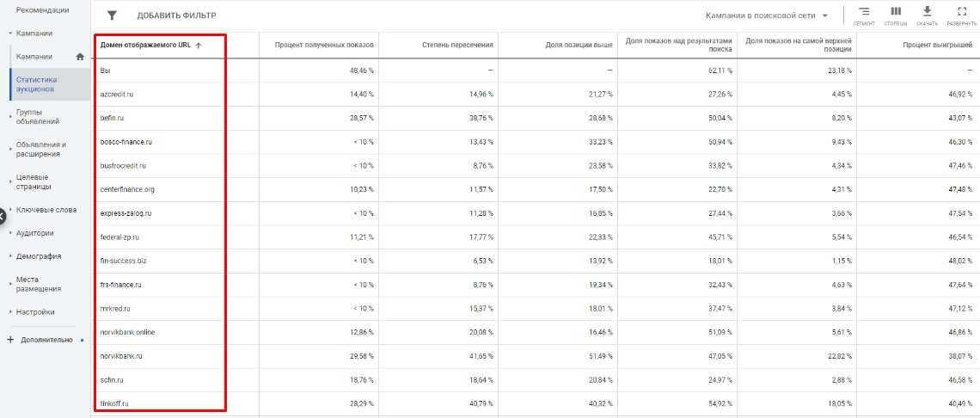980x418 pixels.
Task: Click the plus icon next to Дополнительно
Action: point(10,340)
